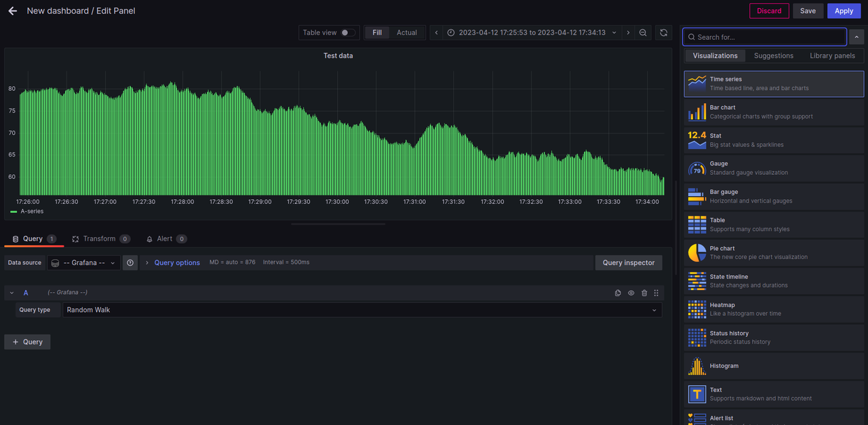Choose the Status history visualization
This screenshot has width=868, height=425.
click(x=774, y=338)
